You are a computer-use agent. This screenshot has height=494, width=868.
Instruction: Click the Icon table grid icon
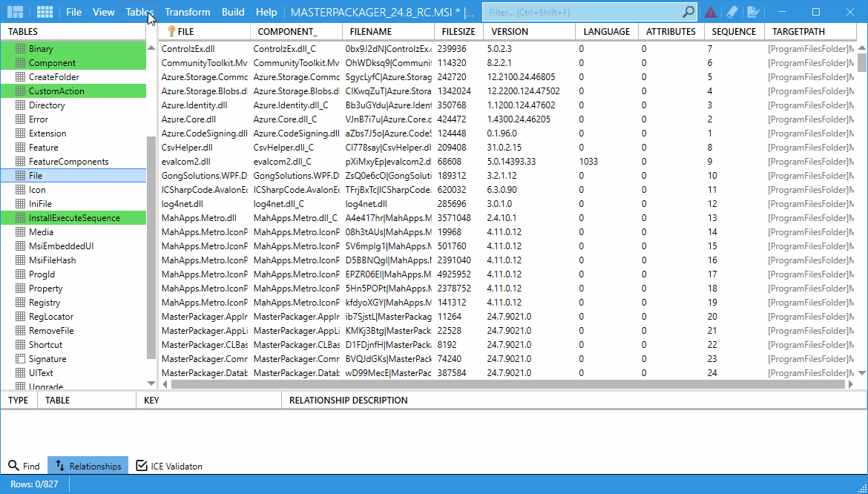pos(21,190)
